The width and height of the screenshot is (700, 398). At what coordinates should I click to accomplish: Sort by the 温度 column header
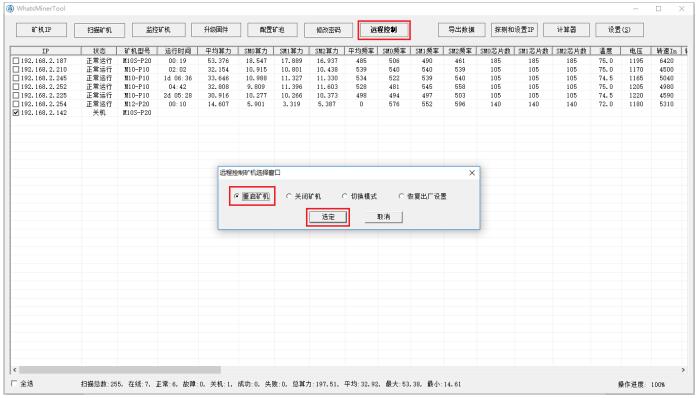(x=606, y=51)
